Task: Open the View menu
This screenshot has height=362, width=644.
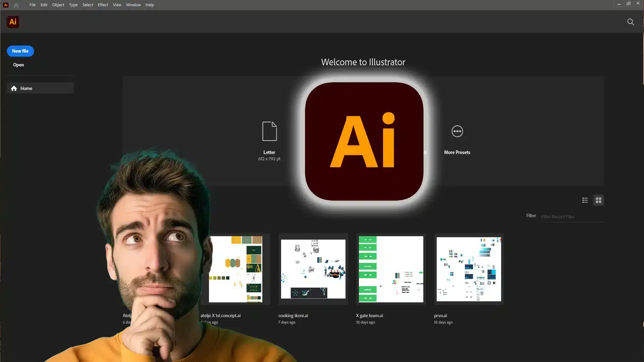Action: click(117, 5)
